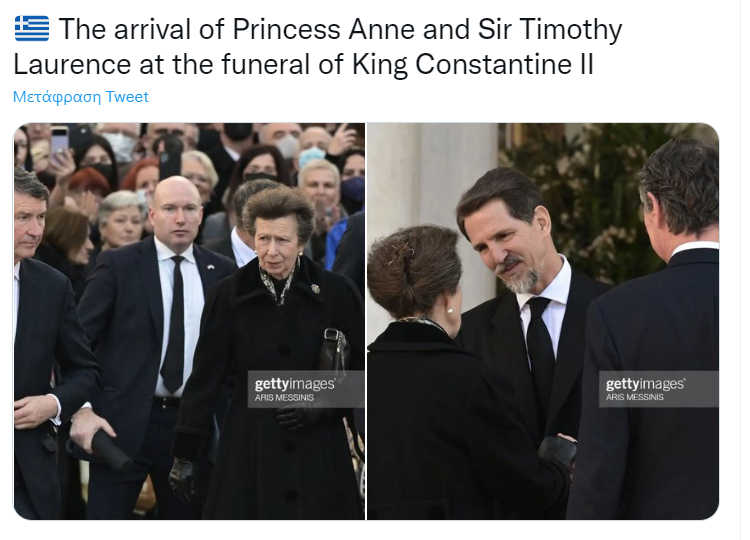
Task: Open the right handshake greeting photo
Action: coord(543,321)
